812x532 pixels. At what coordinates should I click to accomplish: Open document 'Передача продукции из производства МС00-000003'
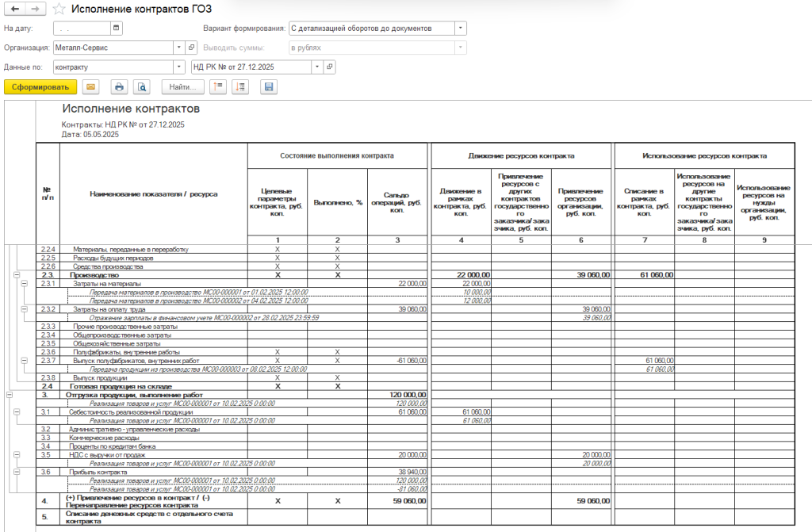pos(197,369)
